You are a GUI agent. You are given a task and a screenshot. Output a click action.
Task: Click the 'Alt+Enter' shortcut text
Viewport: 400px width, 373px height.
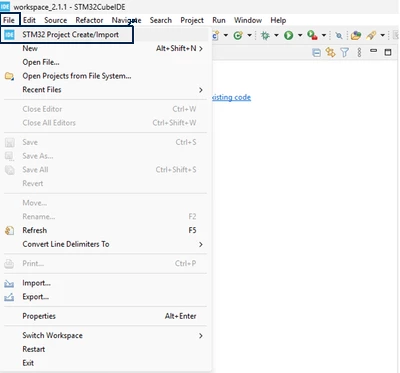[180, 316]
